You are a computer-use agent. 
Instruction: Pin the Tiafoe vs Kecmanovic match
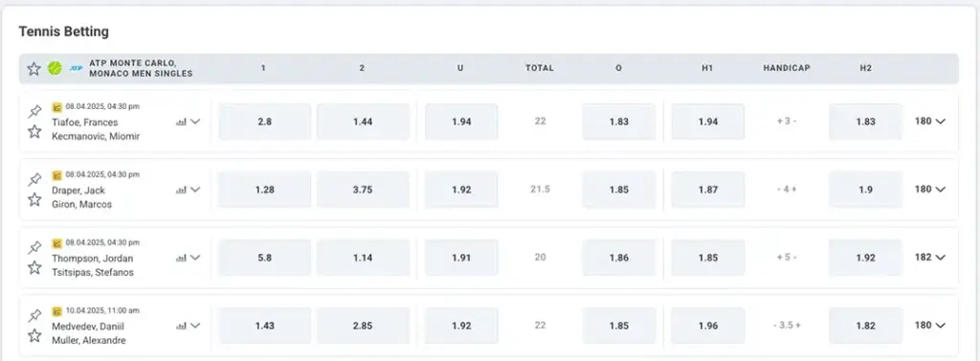pos(34,111)
